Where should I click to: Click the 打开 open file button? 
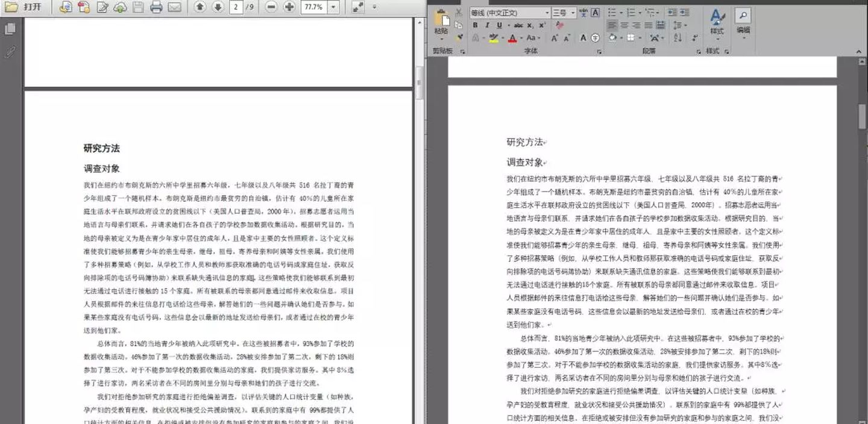coord(24,7)
